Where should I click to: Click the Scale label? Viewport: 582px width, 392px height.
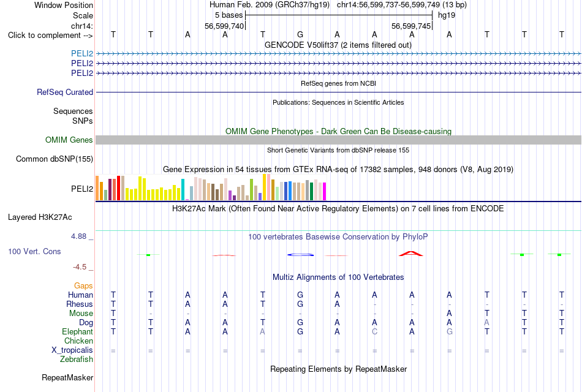pyautogui.click(x=83, y=15)
